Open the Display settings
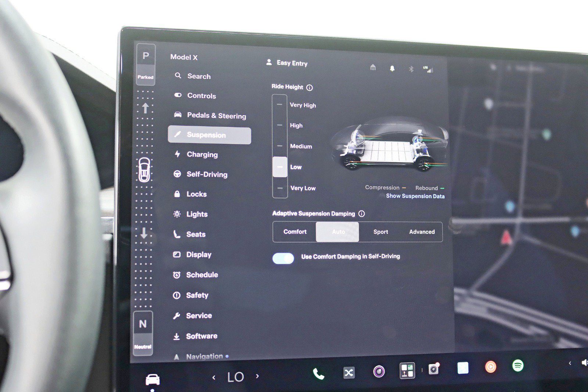The image size is (588, 392). click(x=193, y=254)
